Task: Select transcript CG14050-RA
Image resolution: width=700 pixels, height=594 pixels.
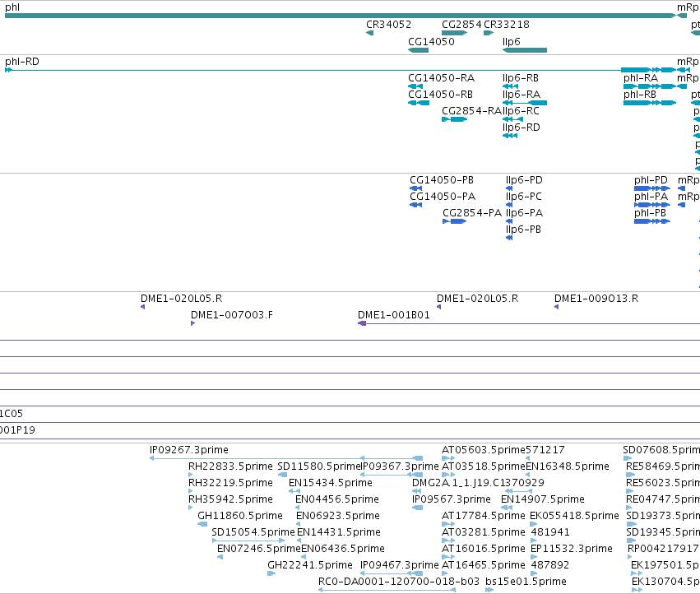Action: click(441, 78)
